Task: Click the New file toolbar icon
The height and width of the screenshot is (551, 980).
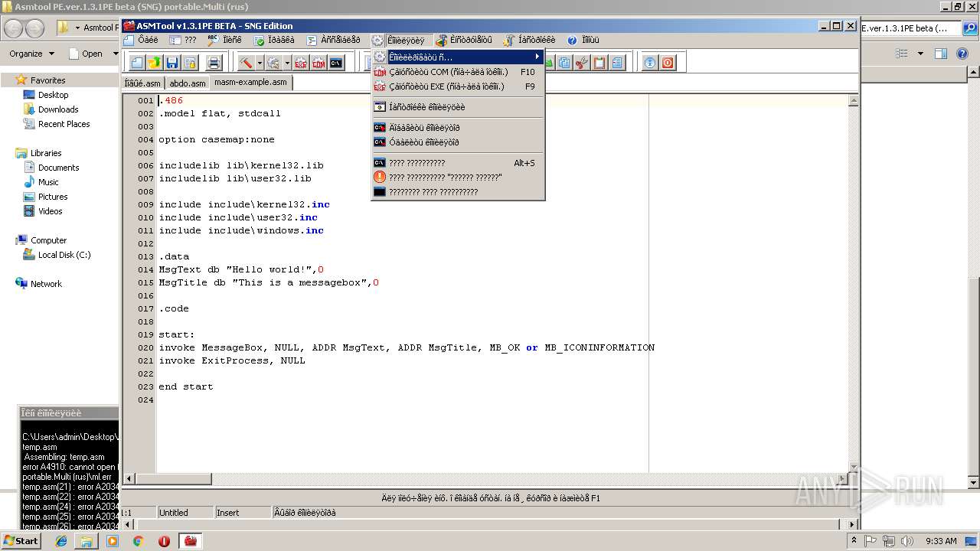Action: [x=137, y=63]
